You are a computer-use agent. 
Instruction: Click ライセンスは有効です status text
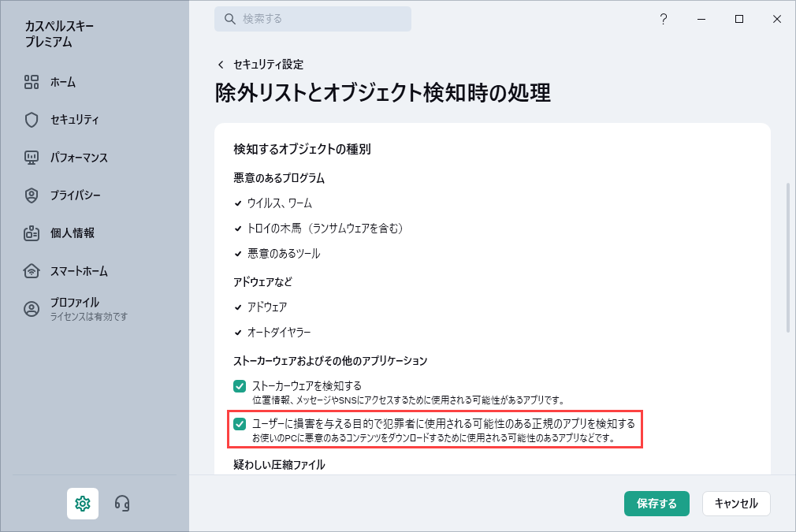pyautogui.click(x=89, y=317)
